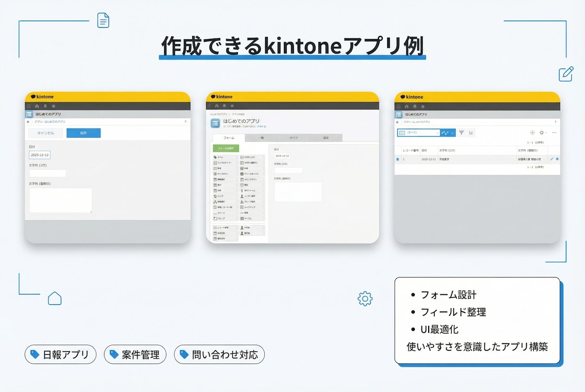This screenshot has width=585, height=392.
Task: Open hamburger menu in left record-edit screenshot
Action: coord(28,106)
